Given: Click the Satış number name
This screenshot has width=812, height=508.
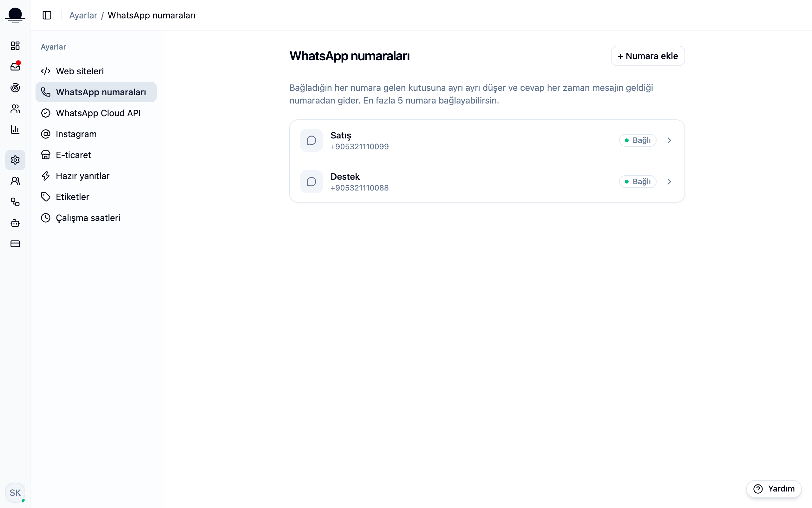Looking at the screenshot, I should pyautogui.click(x=341, y=135).
